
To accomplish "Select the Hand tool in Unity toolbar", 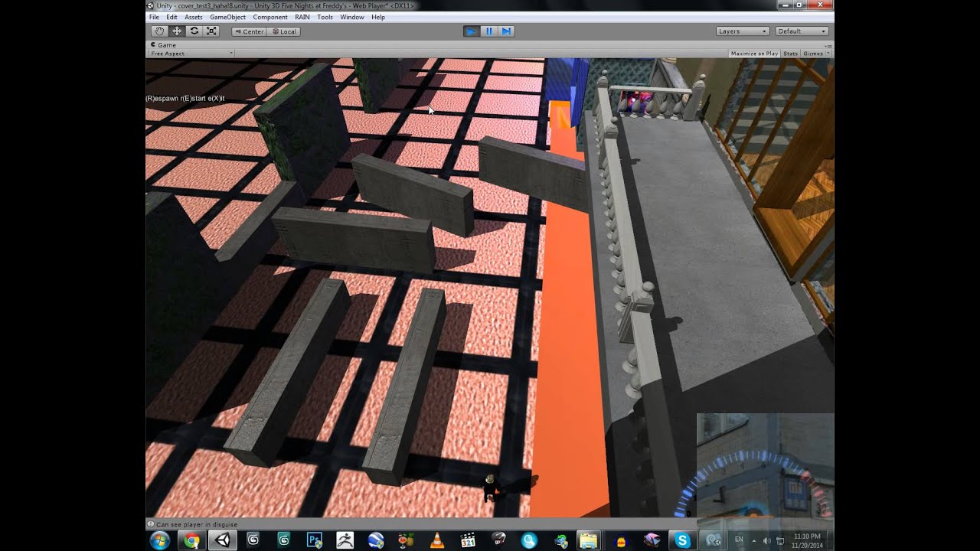I will 159,31.
